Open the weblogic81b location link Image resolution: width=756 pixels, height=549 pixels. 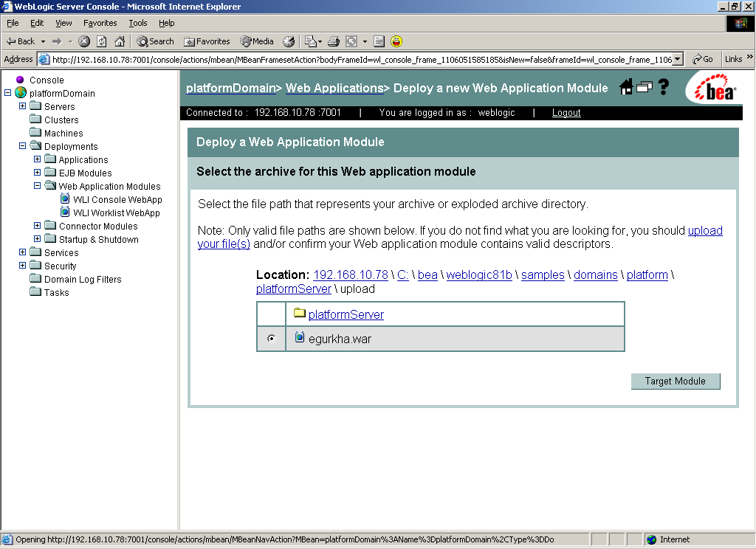(479, 274)
